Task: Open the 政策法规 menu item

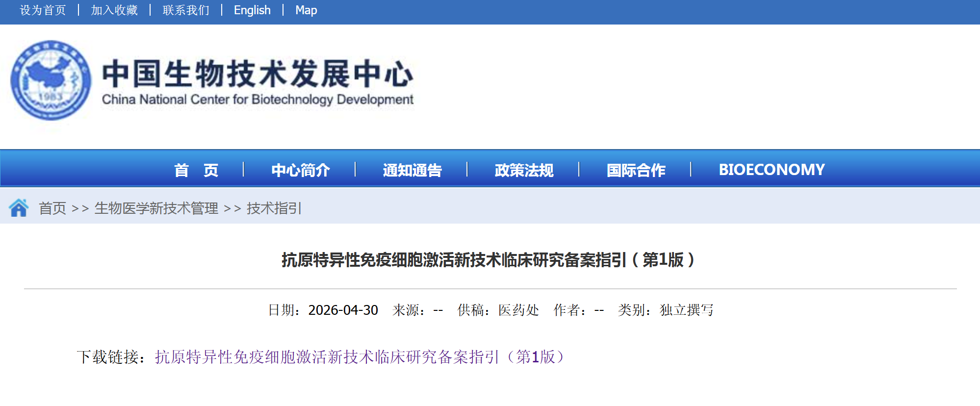Action: (x=524, y=170)
